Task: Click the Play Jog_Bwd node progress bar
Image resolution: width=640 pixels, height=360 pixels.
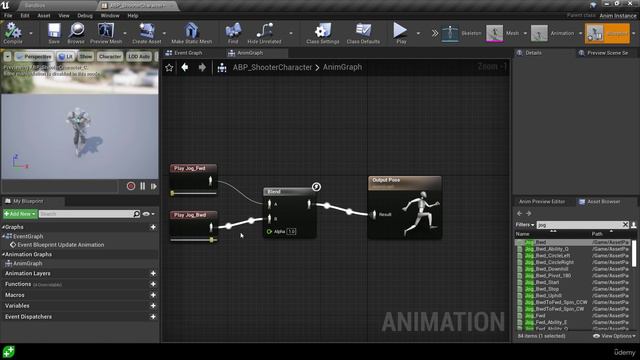Action: tap(193, 240)
